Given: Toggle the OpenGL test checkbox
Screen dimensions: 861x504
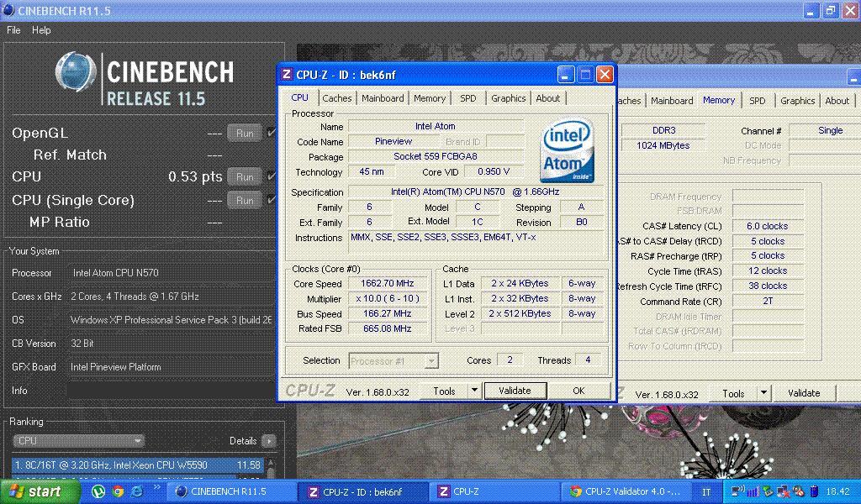Looking at the screenshot, I should tap(271, 132).
